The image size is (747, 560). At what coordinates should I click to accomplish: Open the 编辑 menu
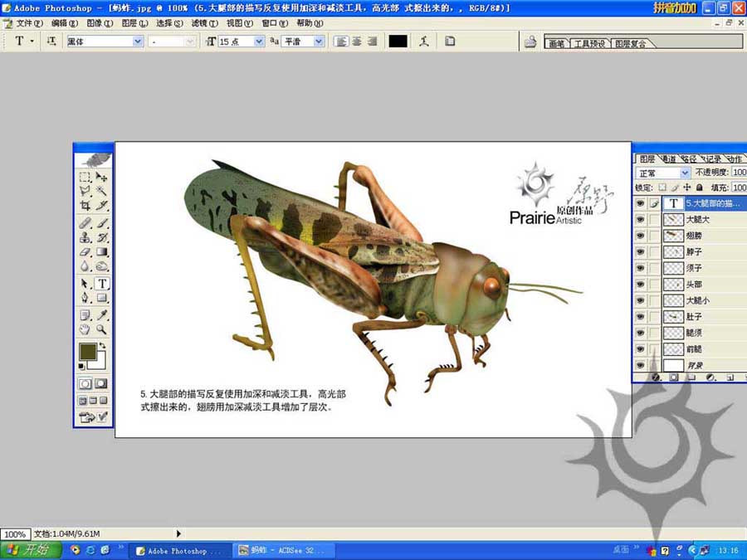click(64, 23)
